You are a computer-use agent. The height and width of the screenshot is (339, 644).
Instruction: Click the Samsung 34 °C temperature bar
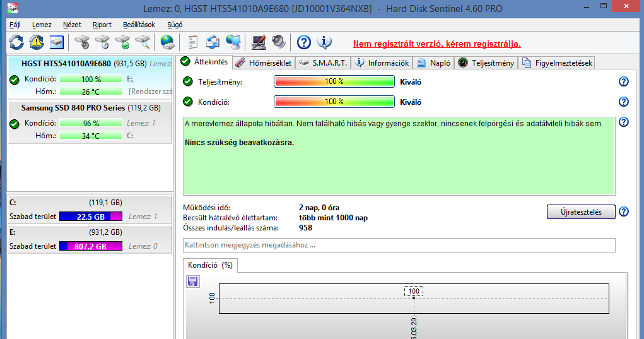91,136
